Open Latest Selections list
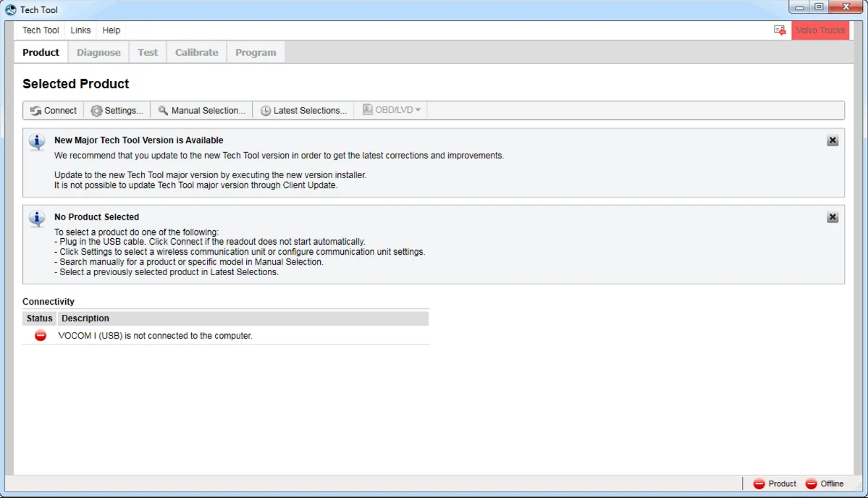The image size is (868, 498). (303, 110)
